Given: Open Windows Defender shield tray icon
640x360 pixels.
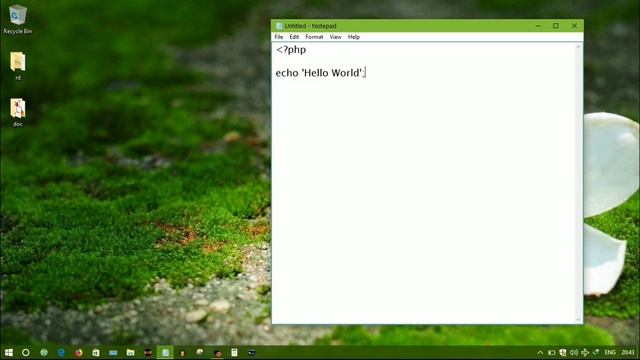Looking at the screenshot, I should (x=562, y=353).
